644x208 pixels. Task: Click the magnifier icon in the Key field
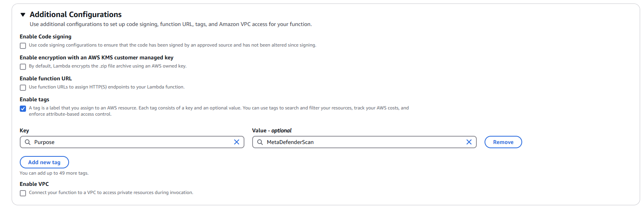point(28,142)
